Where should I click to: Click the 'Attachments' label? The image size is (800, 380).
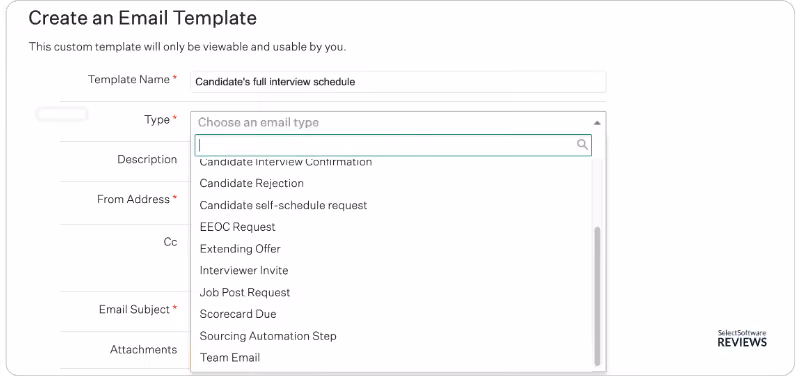click(143, 350)
